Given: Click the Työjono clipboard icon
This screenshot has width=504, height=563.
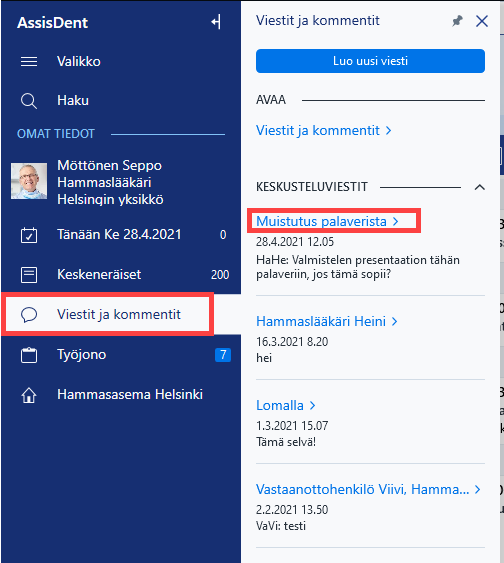Looking at the screenshot, I should [29, 355].
